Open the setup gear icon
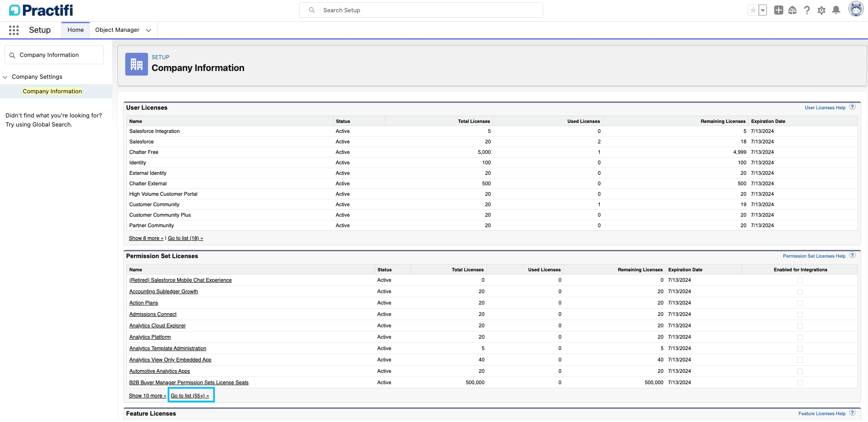 pyautogui.click(x=822, y=10)
